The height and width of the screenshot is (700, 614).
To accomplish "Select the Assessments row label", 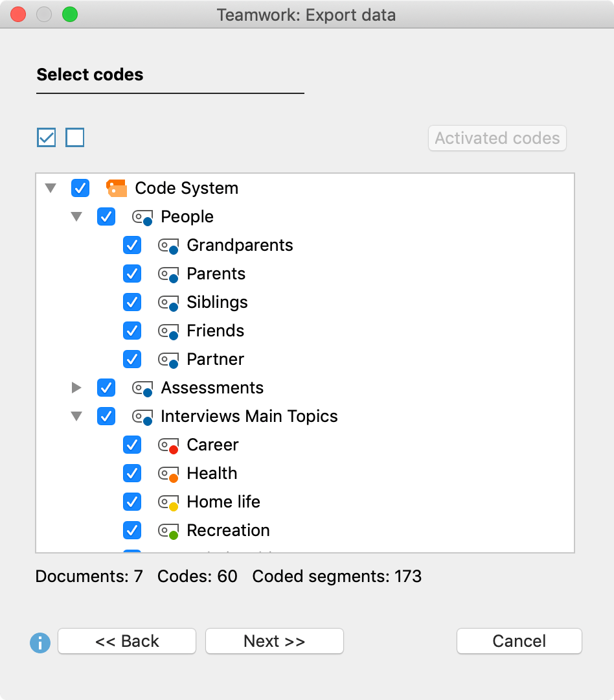I will pyautogui.click(x=212, y=388).
